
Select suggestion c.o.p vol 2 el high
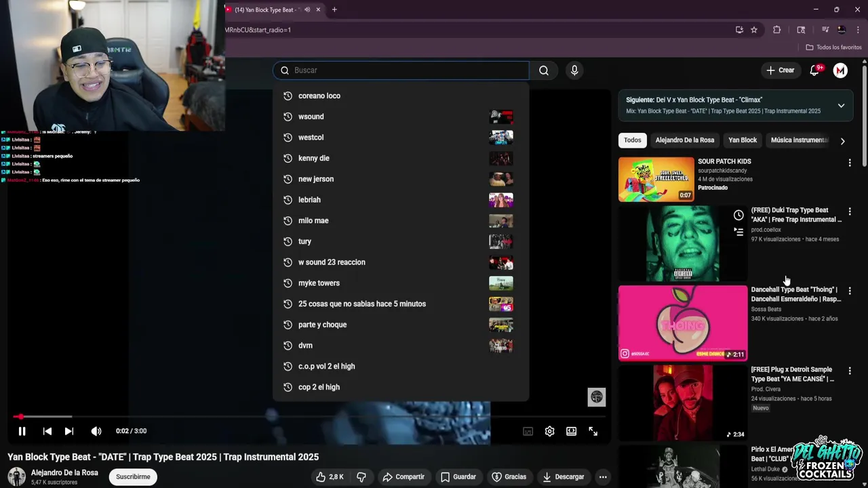(x=400, y=366)
